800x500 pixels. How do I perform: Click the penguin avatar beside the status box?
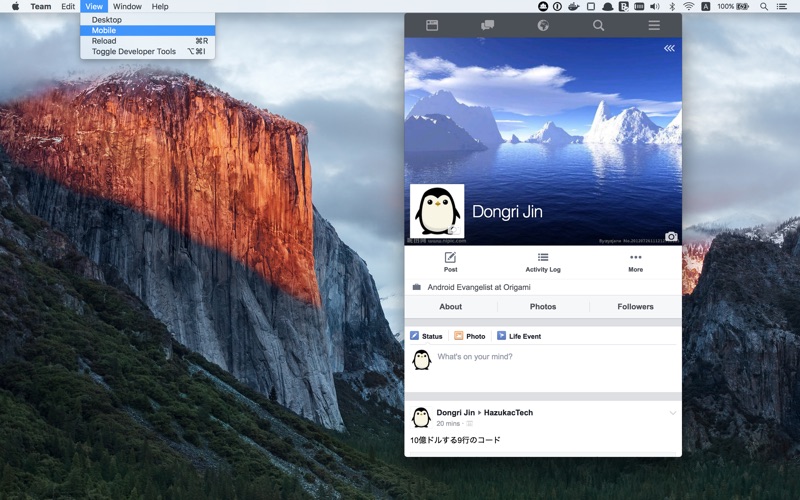(421, 360)
